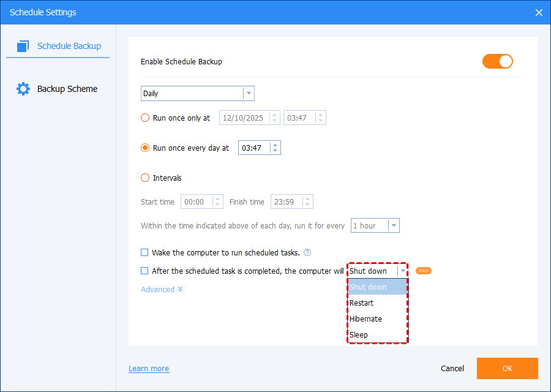This screenshot has width=551, height=392.
Task: Check the After scheduled task is completed box
Action: (145, 271)
